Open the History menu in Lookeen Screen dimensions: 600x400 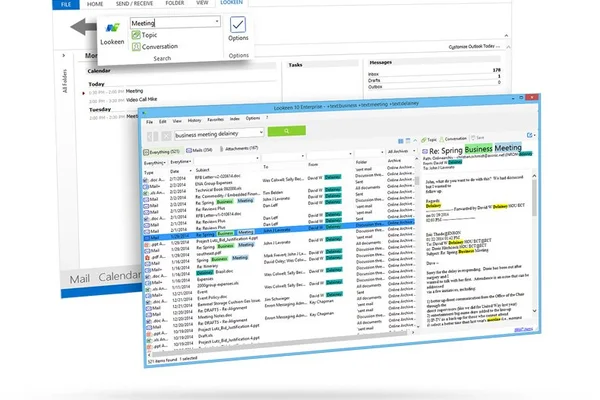click(x=194, y=120)
